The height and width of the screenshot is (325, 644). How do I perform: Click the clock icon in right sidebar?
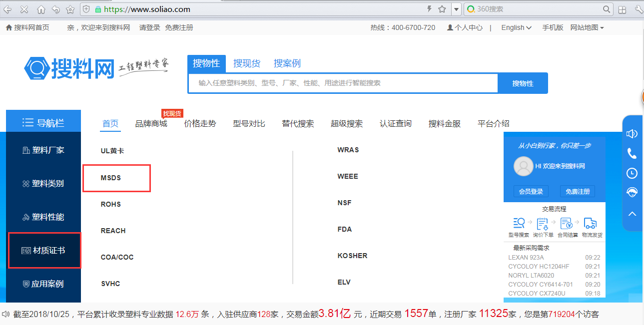[x=632, y=173]
